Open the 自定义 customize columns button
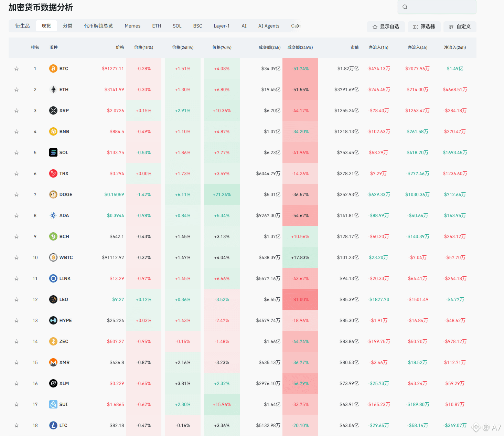This screenshot has height=436, width=504. pos(460,26)
